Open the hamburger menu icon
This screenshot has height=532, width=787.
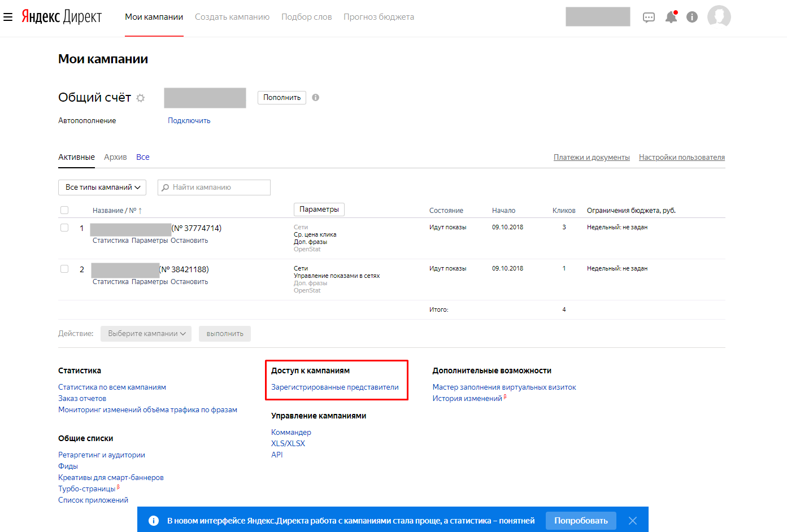[8, 17]
